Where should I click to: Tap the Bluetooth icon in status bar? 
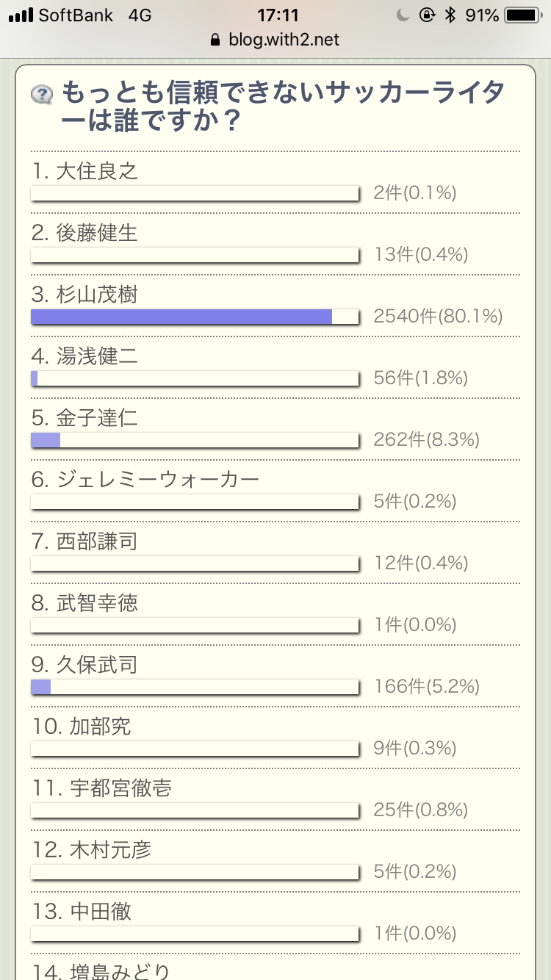point(450,15)
